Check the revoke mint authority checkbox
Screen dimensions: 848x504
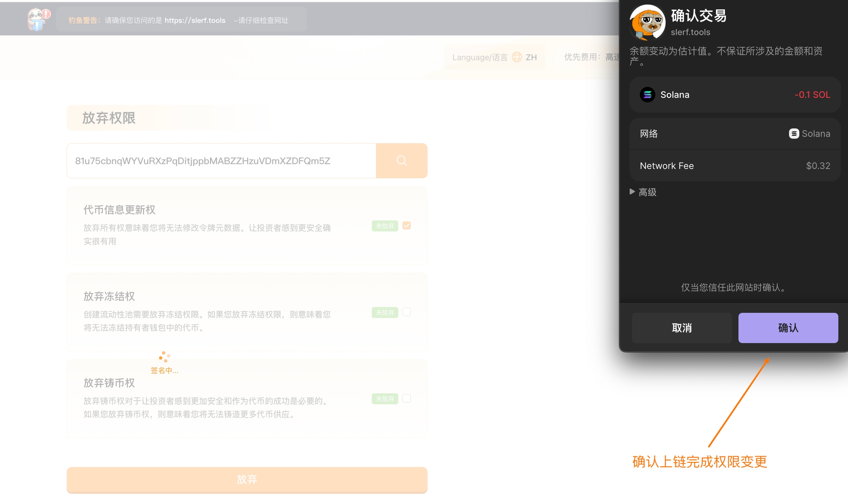[x=406, y=398]
